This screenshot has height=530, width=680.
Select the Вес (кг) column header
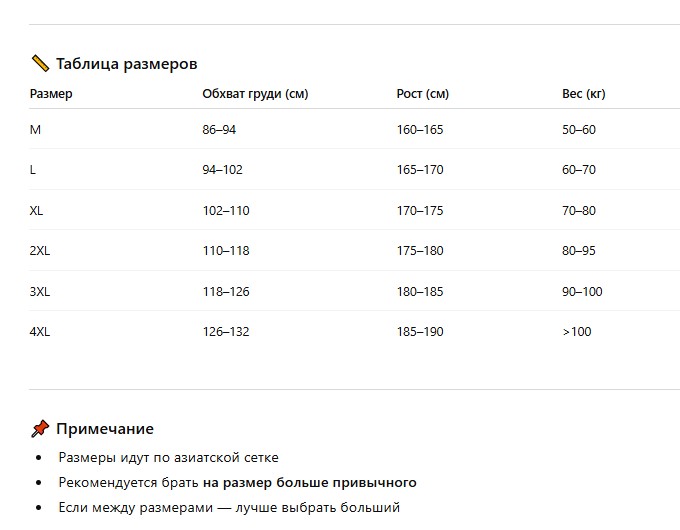click(x=584, y=94)
